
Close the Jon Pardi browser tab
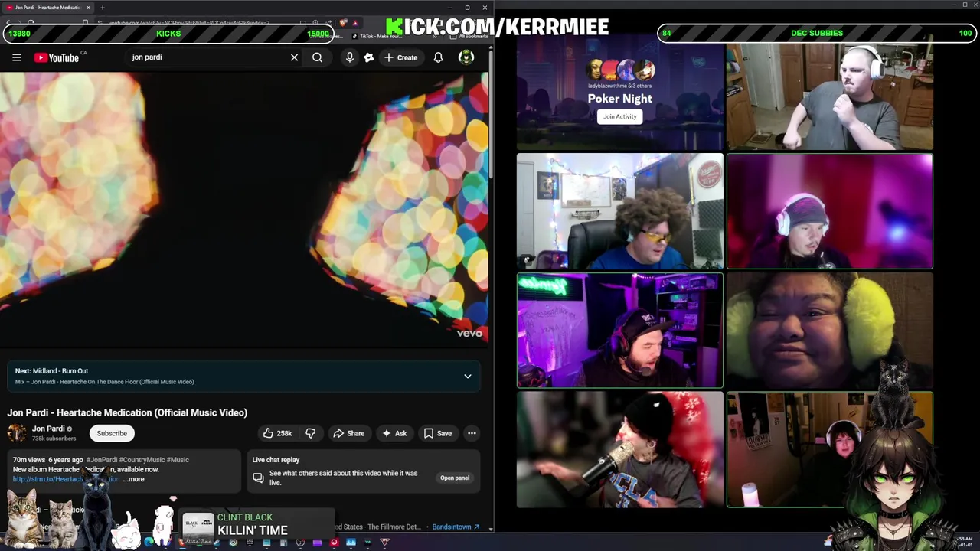click(x=88, y=8)
